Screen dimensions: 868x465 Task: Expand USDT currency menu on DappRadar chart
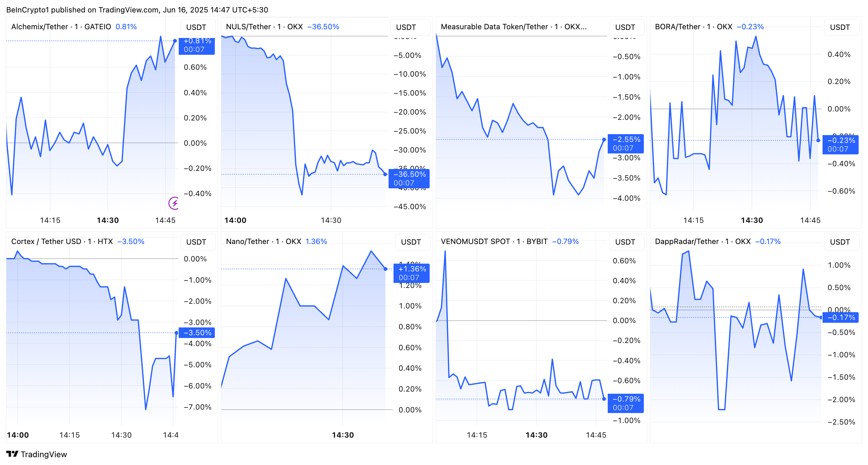point(840,242)
